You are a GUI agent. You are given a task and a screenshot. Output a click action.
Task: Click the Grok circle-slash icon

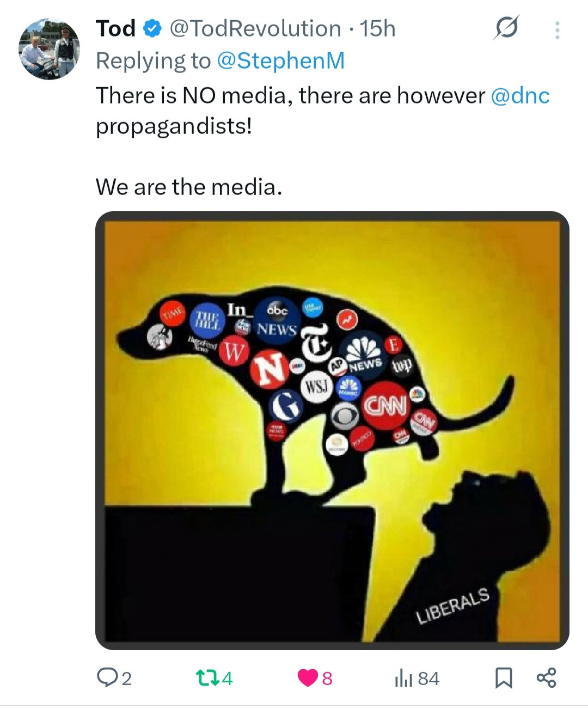pyautogui.click(x=506, y=28)
